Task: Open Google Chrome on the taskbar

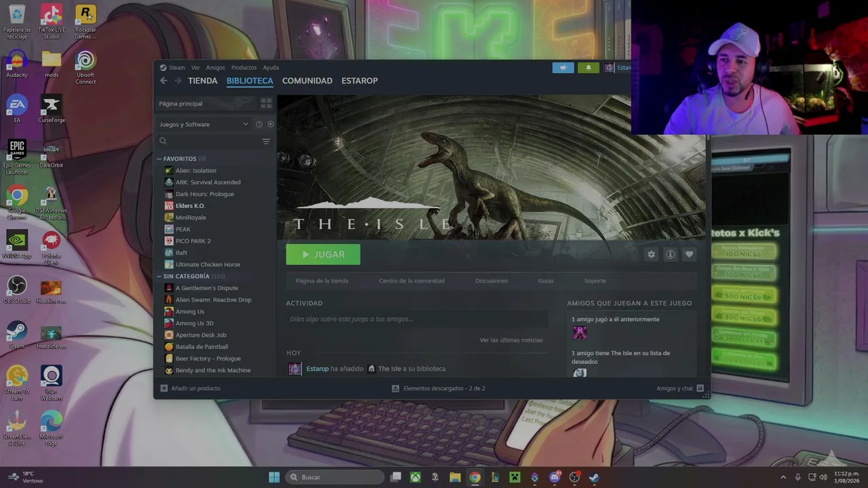Action: [475, 477]
